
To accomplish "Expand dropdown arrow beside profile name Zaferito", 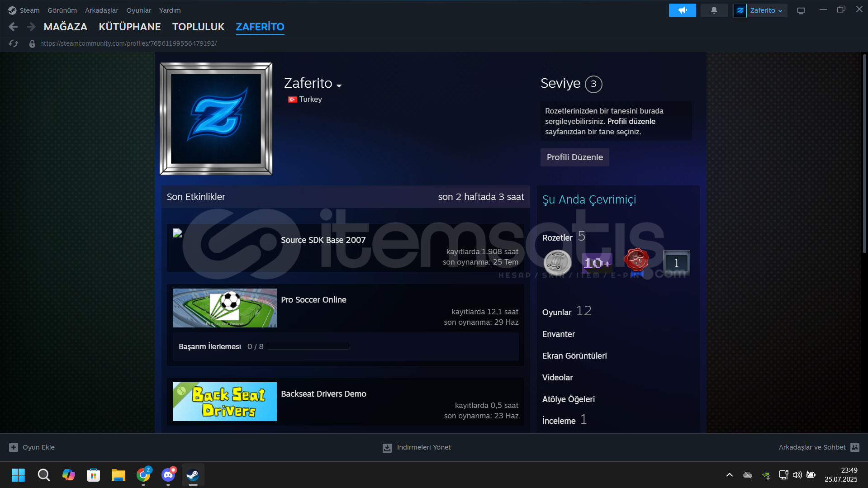I will 339,85.
